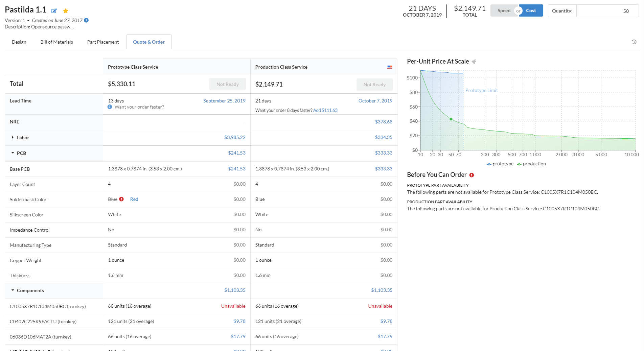The image size is (644, 351).
Task: Click the edit pencil icon beside Pastilda 1.1
Action: (x=54, y=11)
